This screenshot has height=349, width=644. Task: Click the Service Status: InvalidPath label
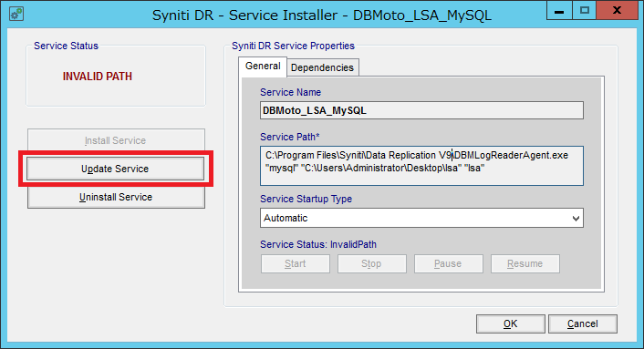tap(318, 244)
